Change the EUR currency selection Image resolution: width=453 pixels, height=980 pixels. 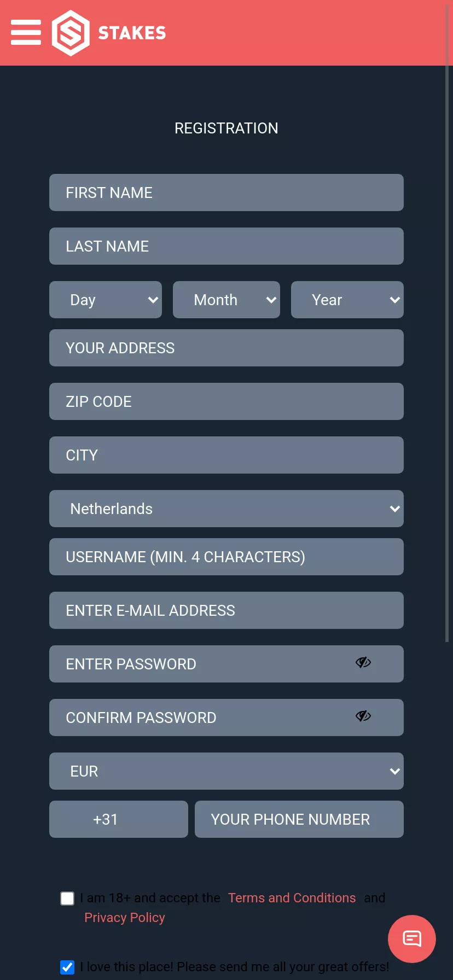tap(226, 771)
